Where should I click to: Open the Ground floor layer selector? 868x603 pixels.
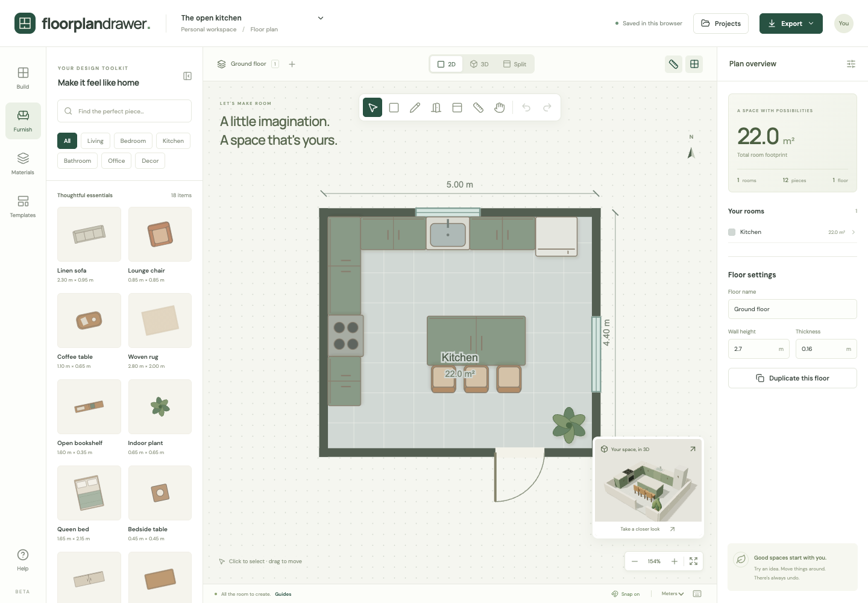(x=248, y=64)
